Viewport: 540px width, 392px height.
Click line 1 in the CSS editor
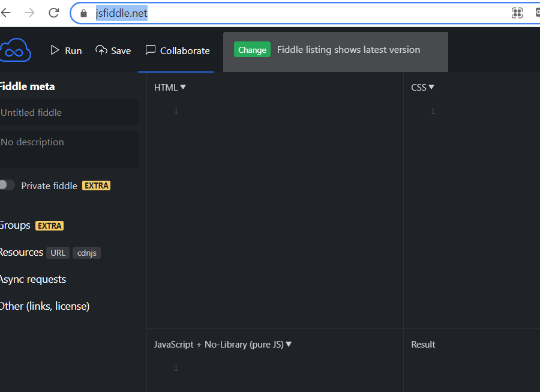[x=433, y=111]
